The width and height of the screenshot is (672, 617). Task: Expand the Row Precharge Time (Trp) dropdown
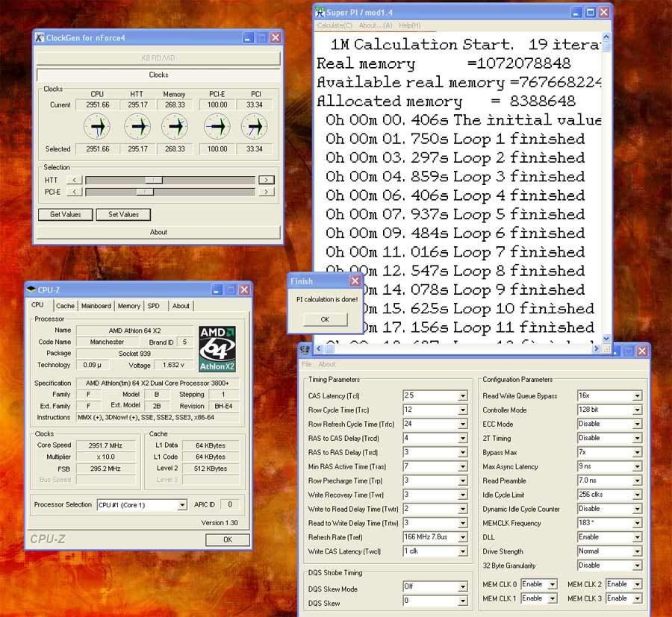coord(463,480)
